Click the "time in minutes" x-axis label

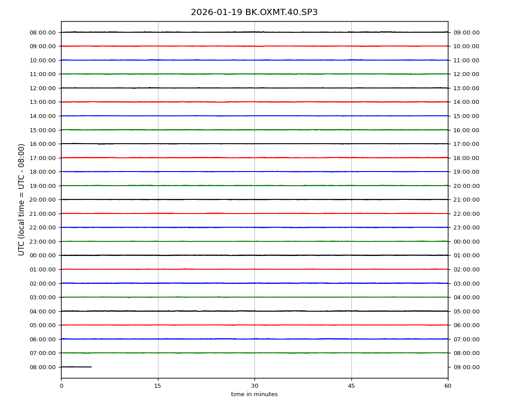[254, 394]
